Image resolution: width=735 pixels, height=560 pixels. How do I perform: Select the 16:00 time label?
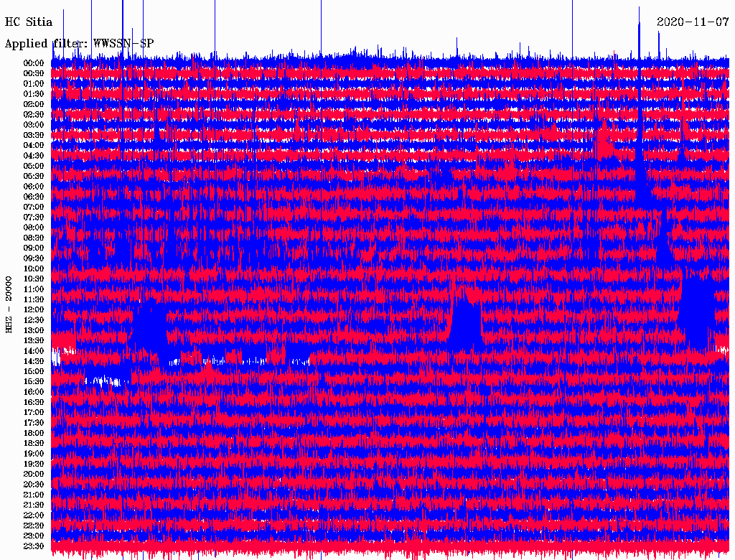pyautogui.click(x=34, y=392)
